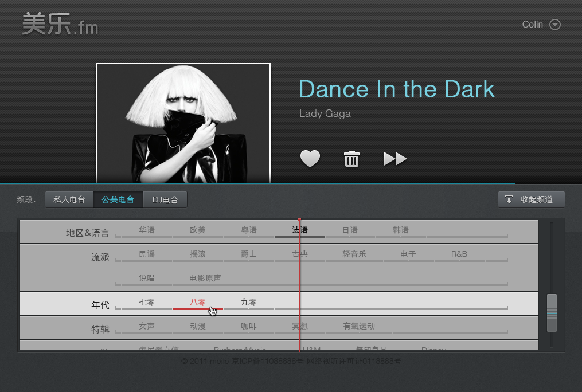The width and height of the screenshot is (582, 392).
Task: Choose the 电影原声 genre channel
Action: 205,278
